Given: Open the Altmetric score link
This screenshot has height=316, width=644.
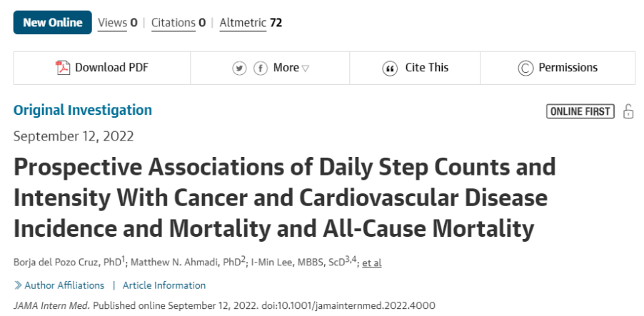Looking at the screenshot, I should coord(243,23).
